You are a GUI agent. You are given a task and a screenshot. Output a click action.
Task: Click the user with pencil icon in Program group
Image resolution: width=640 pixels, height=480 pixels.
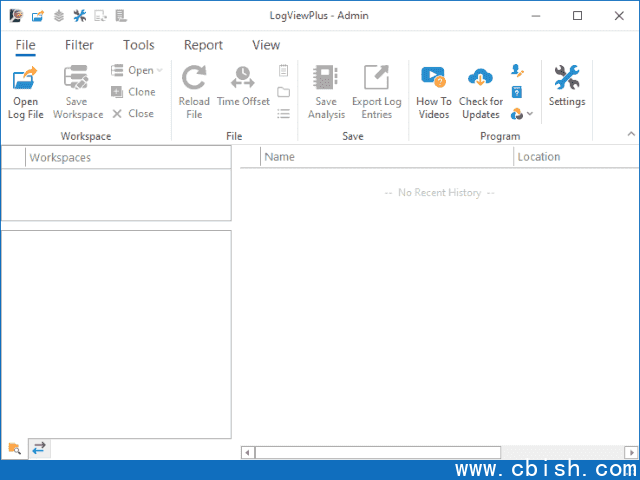517,70
